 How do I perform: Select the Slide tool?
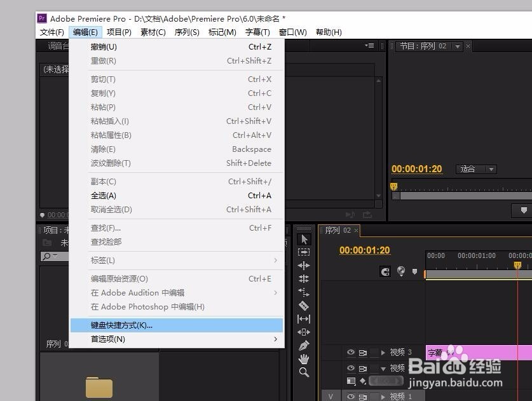304,332
